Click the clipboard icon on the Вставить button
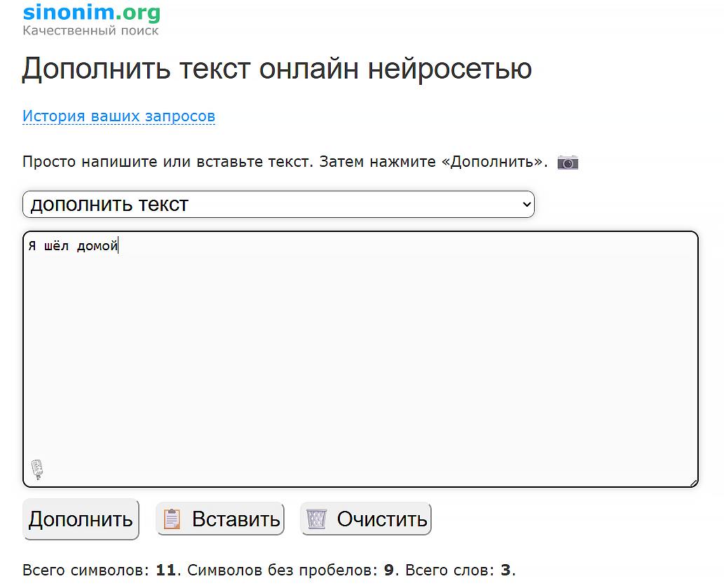724x588 pixels. 172,519
